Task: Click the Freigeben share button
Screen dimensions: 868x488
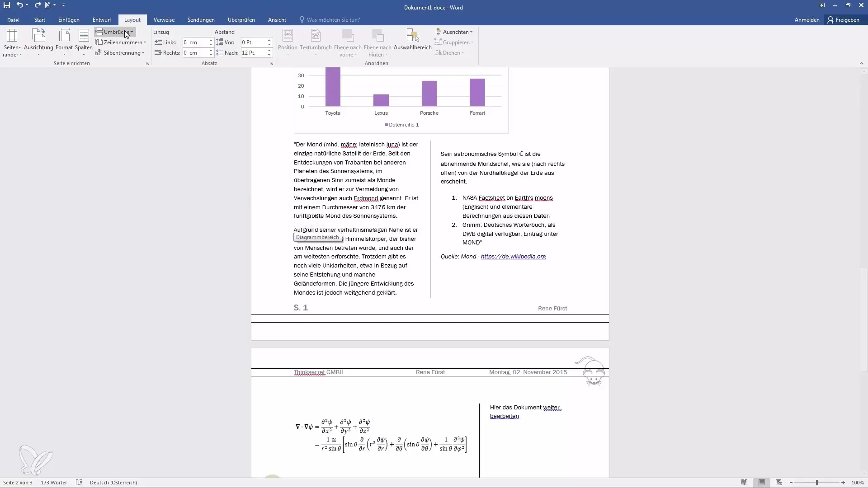Action: pos(844,20)
